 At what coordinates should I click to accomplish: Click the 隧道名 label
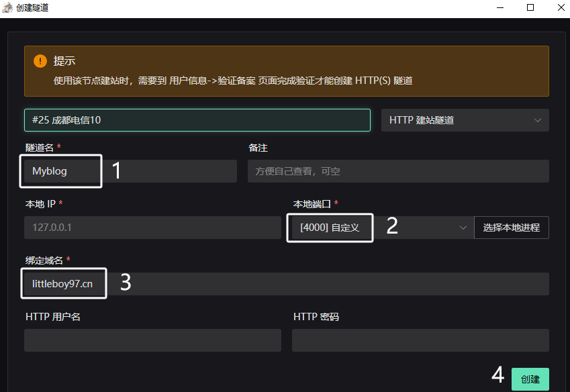coord(39,148)
